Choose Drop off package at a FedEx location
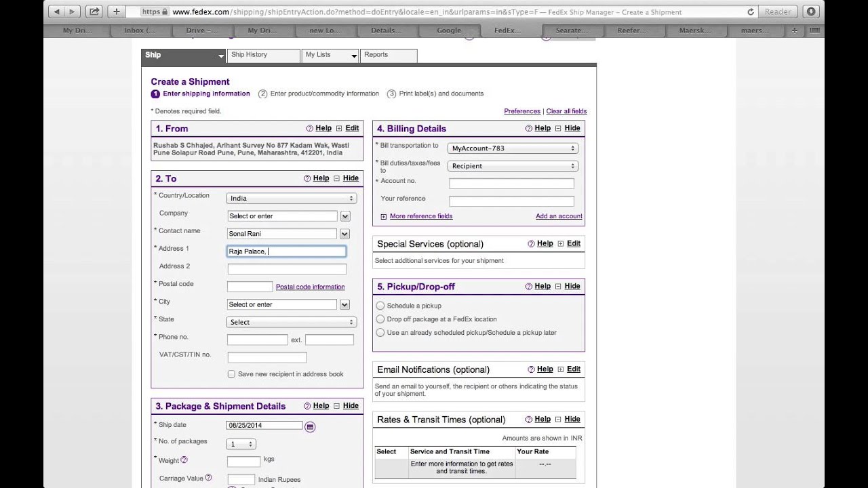The height and width of the screenshot is (488, 868). (x=380, y=319)
